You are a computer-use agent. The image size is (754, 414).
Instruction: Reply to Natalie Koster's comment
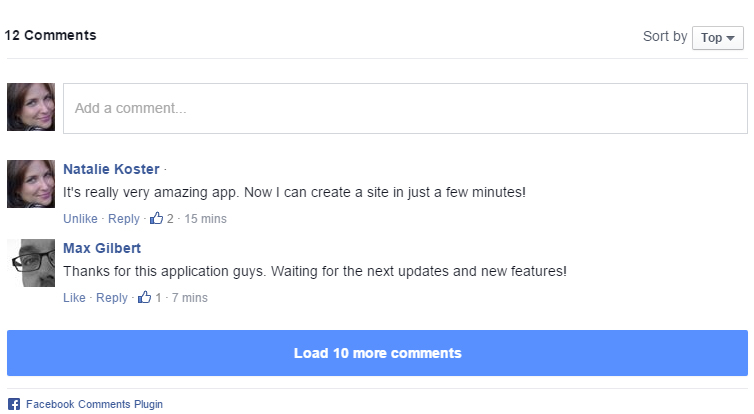click(124, 219)
